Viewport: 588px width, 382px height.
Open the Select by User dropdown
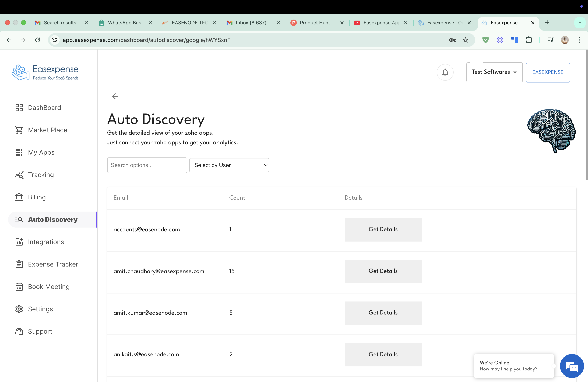tap(229, 165)
